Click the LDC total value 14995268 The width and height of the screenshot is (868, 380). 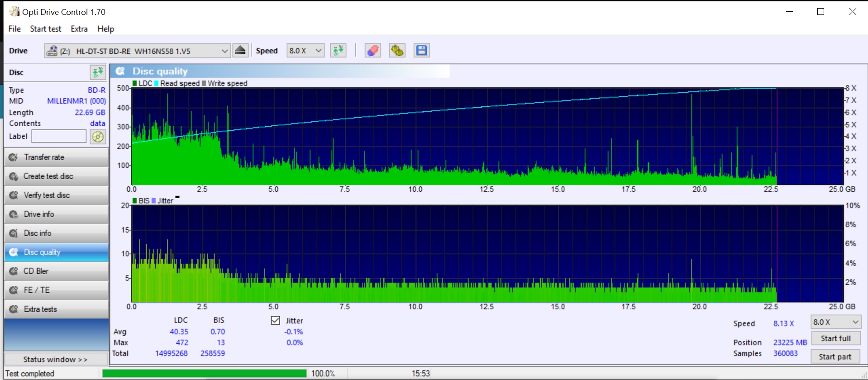pyautogui.click(x=172, y=353)
